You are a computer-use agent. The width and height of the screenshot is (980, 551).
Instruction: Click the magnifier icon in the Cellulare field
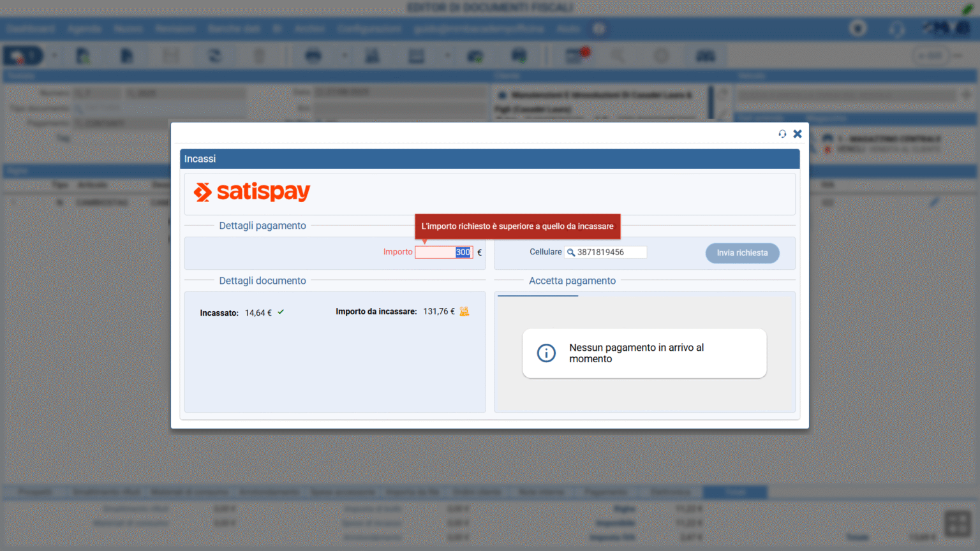coord(571,253)
